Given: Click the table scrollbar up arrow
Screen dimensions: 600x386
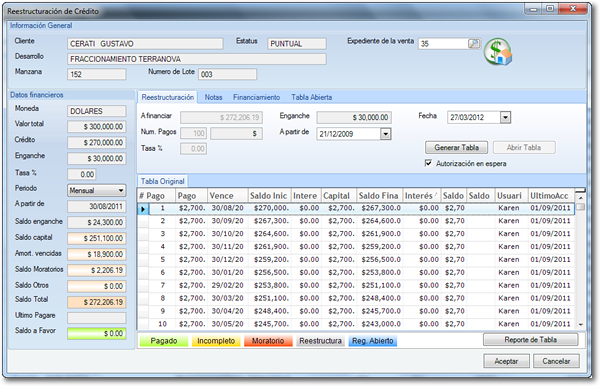Looking at the screenshot, I should coord(581,198).
